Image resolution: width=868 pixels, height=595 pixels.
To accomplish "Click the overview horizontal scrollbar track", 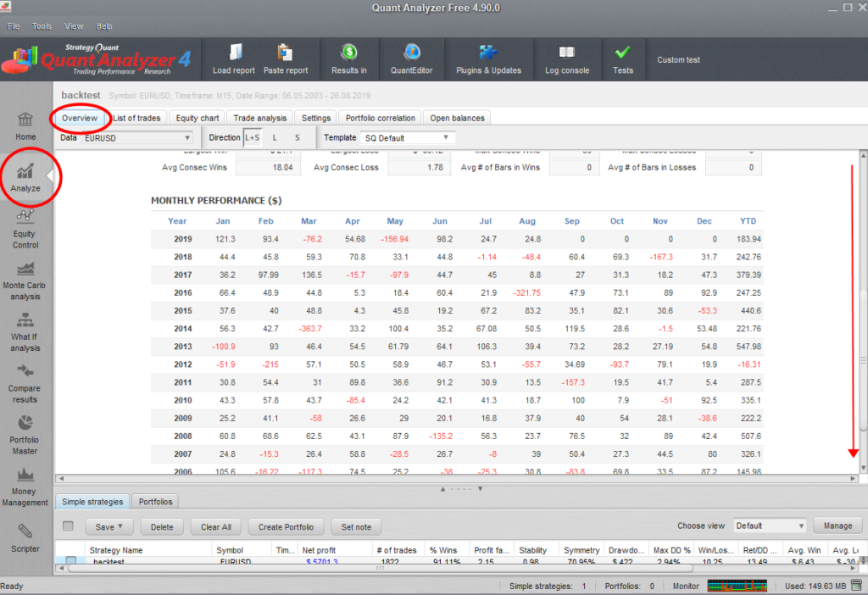I will [457, 478].
